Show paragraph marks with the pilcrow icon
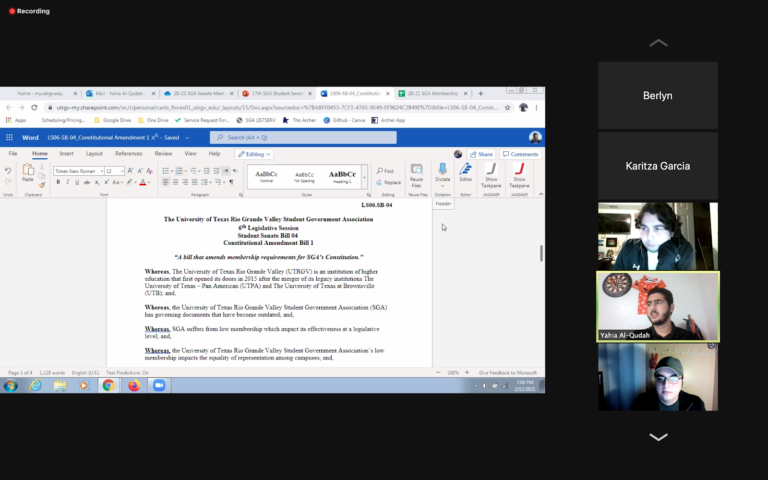 coord(231,182)
